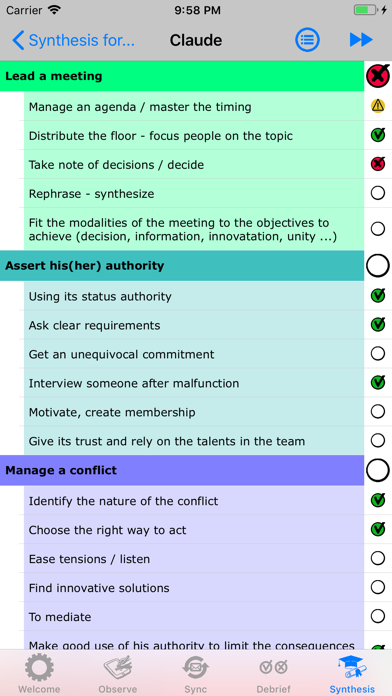The image size is (392, 696).
Task: Go back to Synthesis for... screen
Action: point(73,40)
